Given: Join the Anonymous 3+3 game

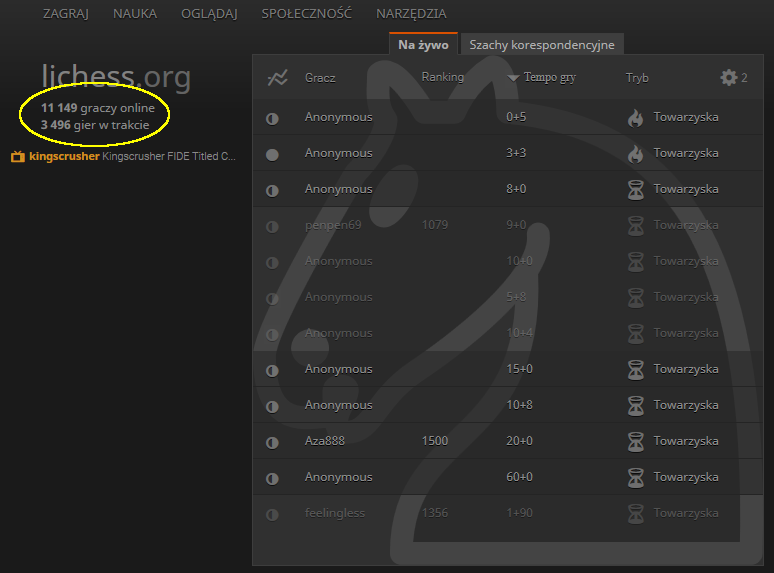Looking at the screenshot, I should (507, 153).
